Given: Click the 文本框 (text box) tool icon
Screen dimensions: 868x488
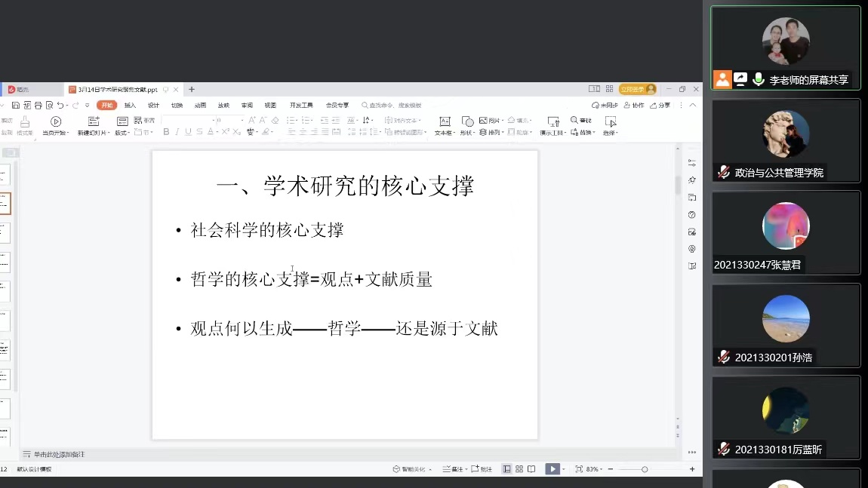Looking at the screenshot, I should coord(445,121).
